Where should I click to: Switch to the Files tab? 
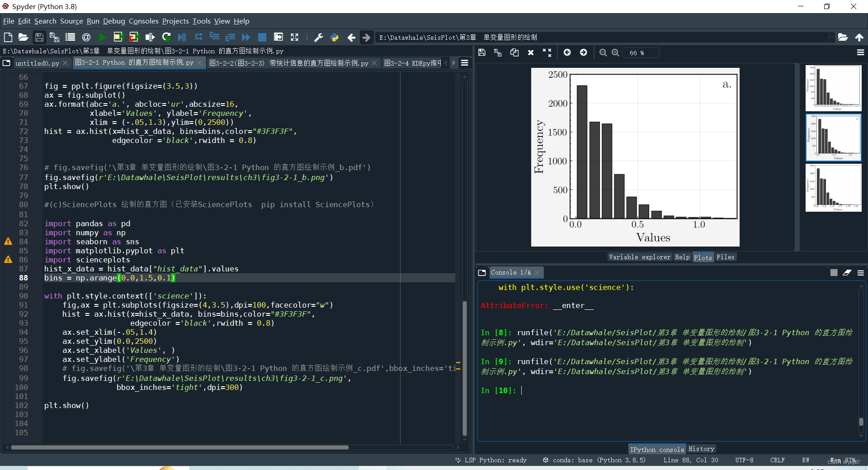tap(725, 257)
